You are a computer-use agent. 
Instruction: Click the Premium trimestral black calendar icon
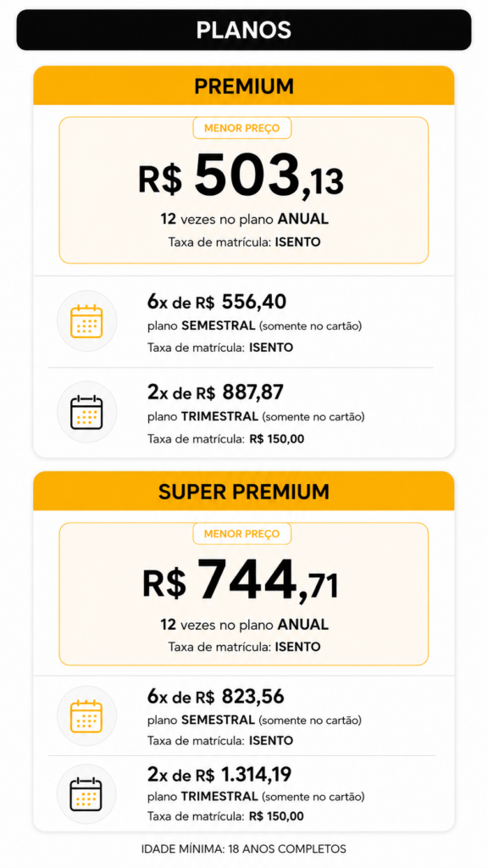click(87, 411)
